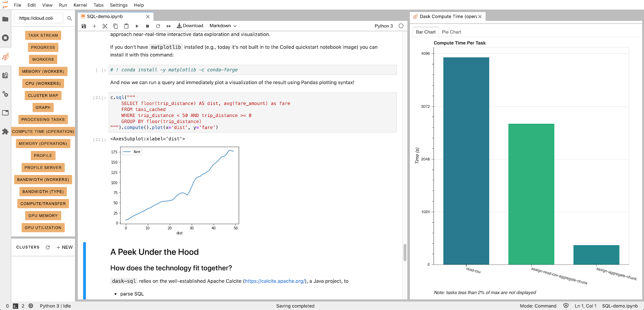Open the running terminals and kernels sidebar
The height and width of the screenshot is (310, 644).
[x=5, y=38]
